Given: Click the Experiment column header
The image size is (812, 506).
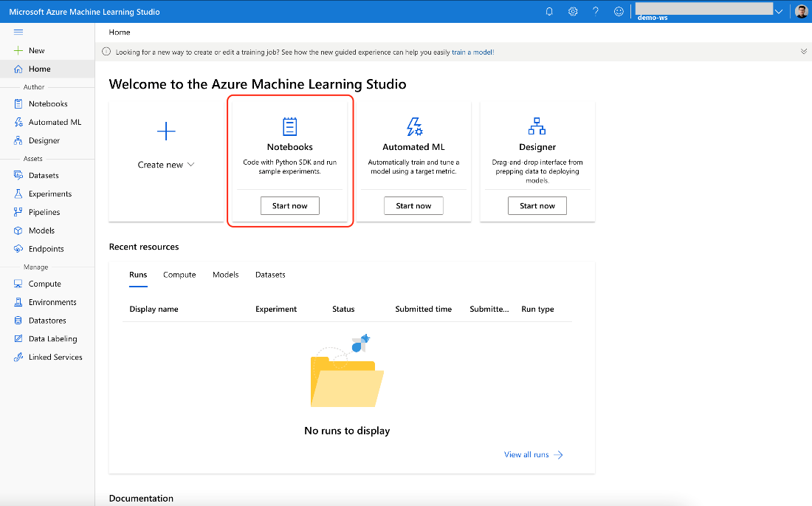Looking at the screenshot, I should coord(276,309).
